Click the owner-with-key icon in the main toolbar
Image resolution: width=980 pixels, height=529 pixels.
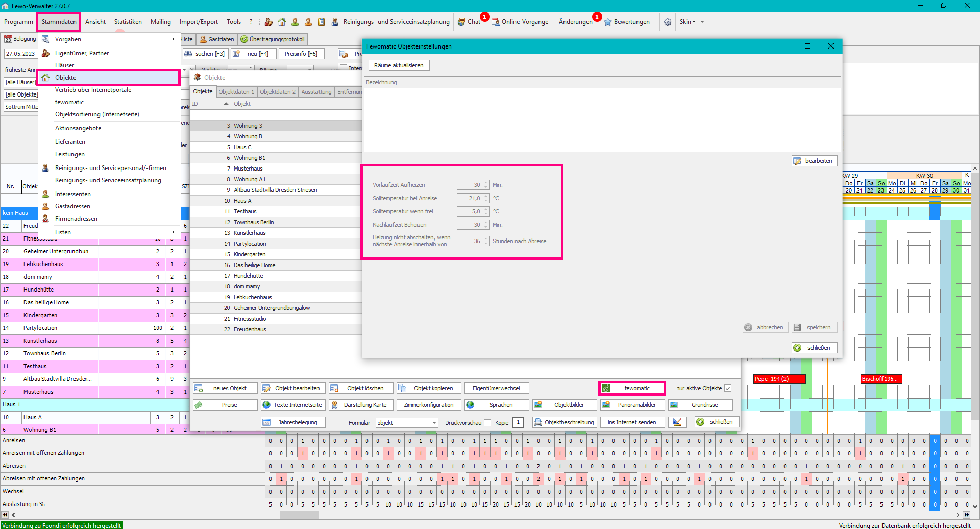268,22
